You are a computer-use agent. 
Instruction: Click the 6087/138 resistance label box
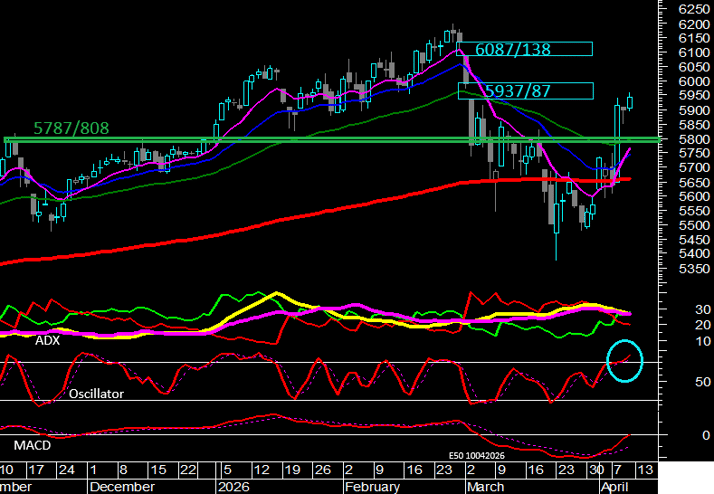[524, 48]
